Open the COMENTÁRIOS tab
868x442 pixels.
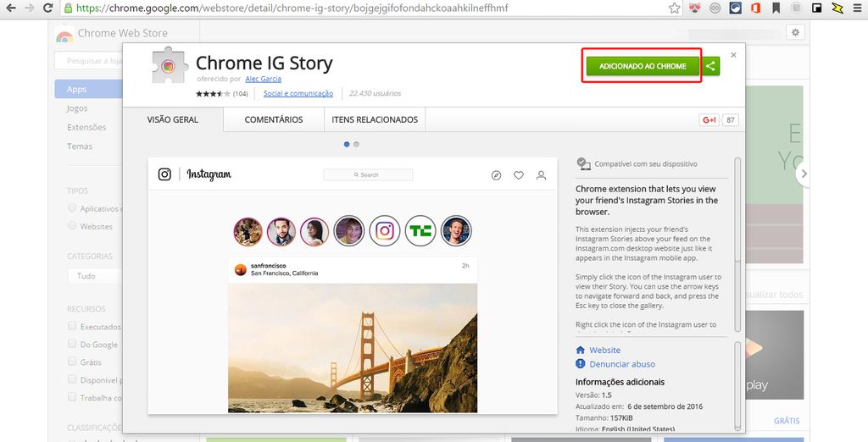[274, 119]
